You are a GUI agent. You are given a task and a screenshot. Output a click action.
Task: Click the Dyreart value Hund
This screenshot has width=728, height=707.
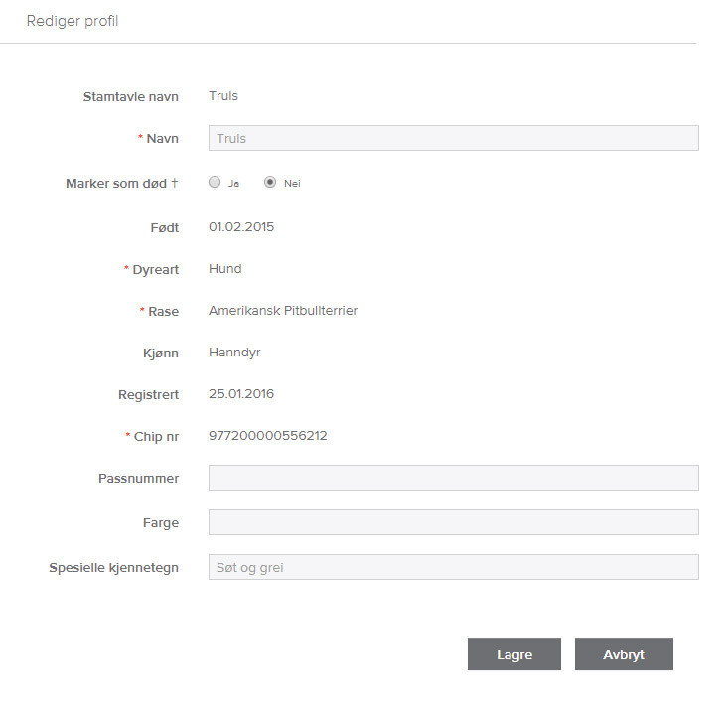tap(224, 269)
